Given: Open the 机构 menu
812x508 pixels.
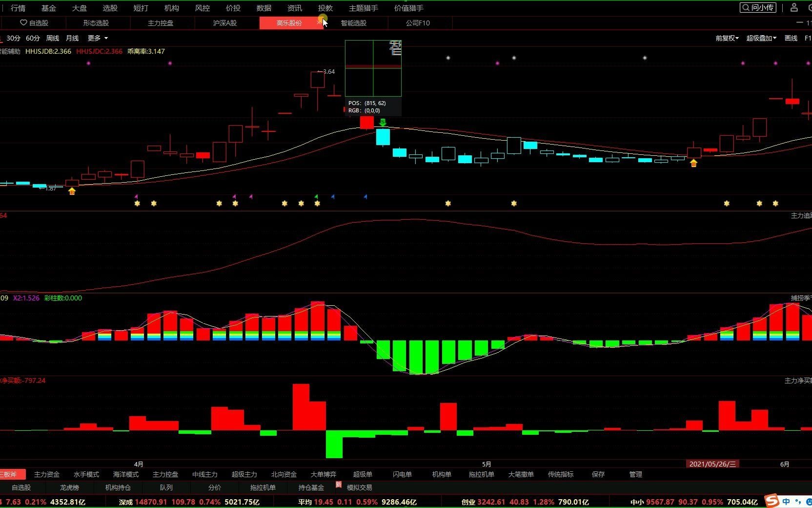Looking at the screenshot, I should point(172,8).
